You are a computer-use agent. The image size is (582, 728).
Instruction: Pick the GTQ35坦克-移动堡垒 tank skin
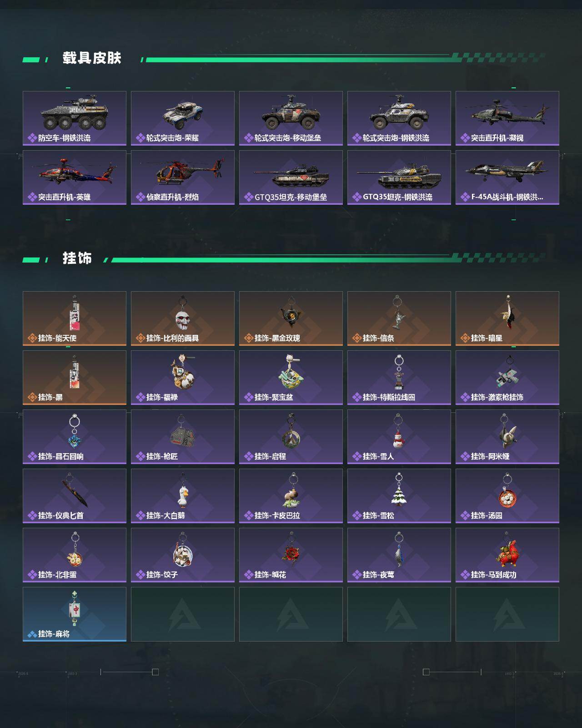[291, 177]
